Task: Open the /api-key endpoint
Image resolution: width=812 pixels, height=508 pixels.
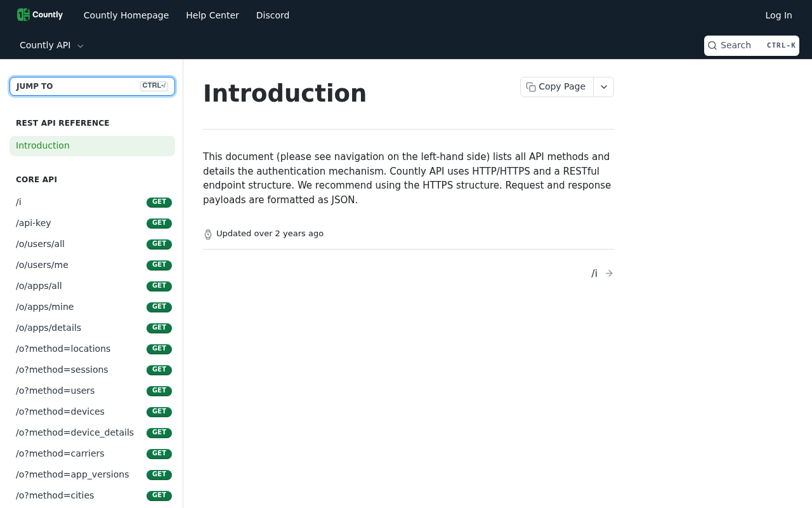Action: coord(93,223)
